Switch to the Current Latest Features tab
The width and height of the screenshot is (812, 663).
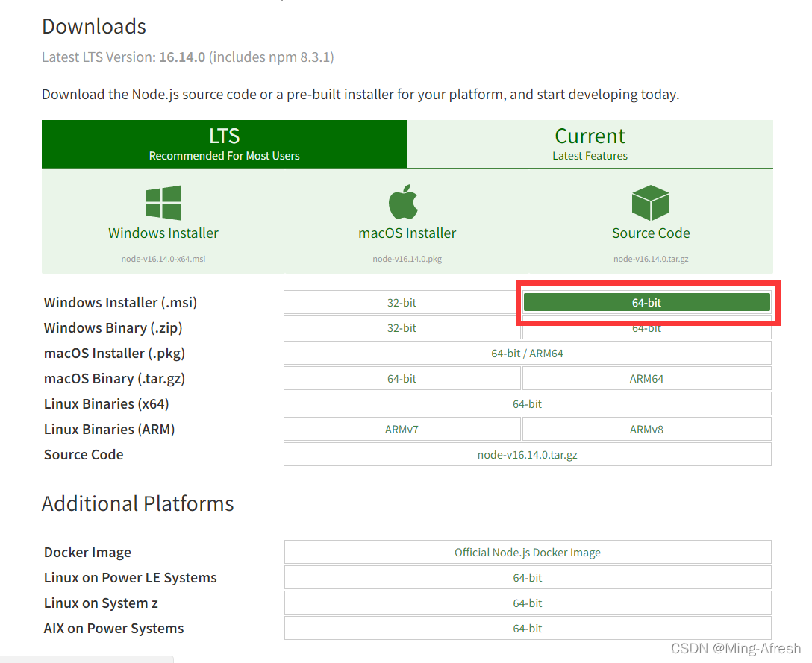point(590,144)
